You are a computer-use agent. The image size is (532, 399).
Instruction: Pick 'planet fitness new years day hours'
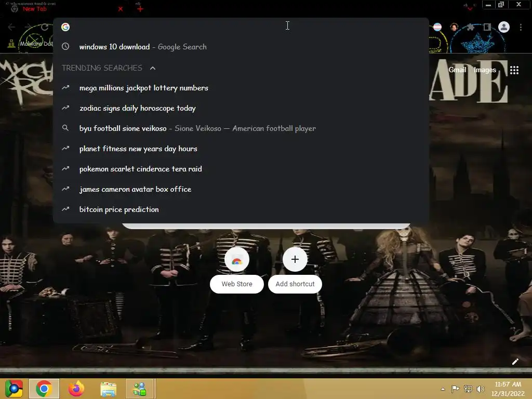click(x=241, y=149)
